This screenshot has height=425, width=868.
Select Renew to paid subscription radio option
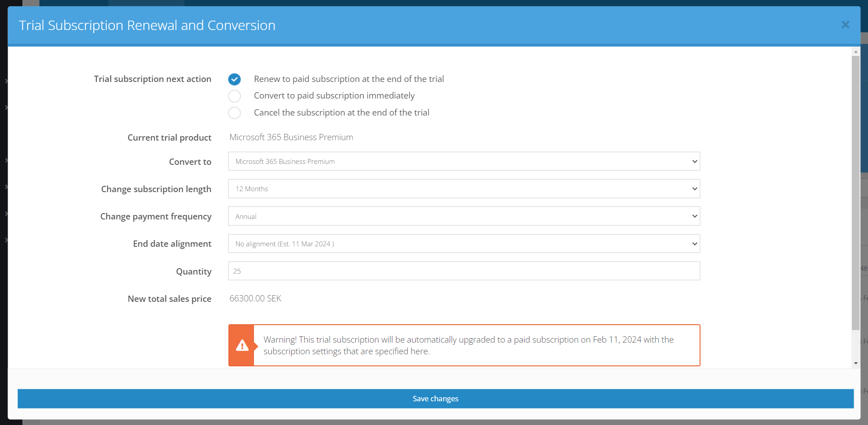coord(234,79)
